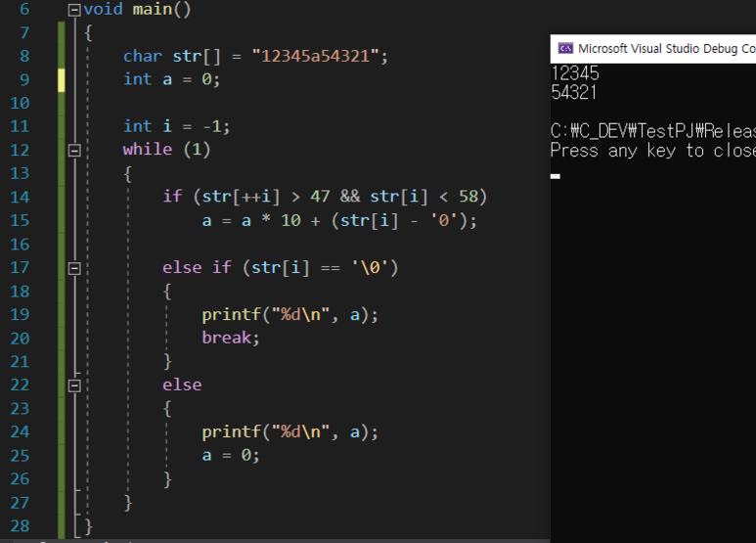
Task: Click line number 24 in the gutter
Action: pyautogui.click(x=20, y=432)
